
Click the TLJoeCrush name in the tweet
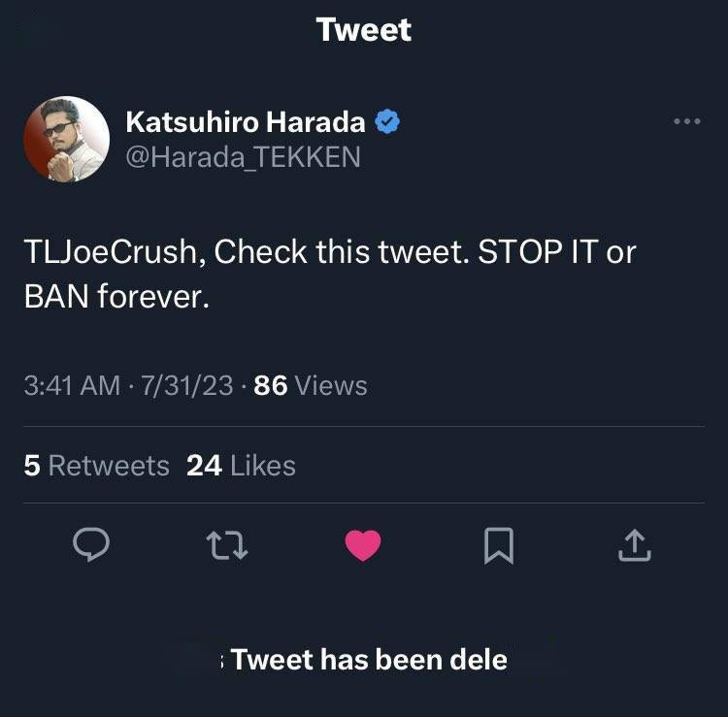click(112, 252)
